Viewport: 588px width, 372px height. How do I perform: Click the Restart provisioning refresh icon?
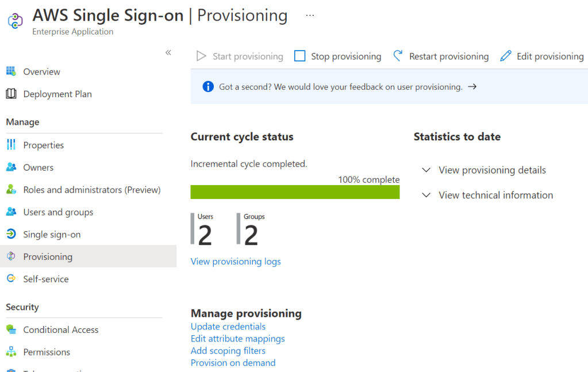coord(398,56)
